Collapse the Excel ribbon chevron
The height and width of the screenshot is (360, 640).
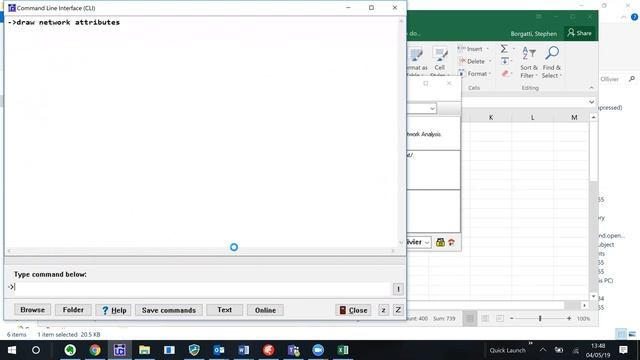(591, 88)
